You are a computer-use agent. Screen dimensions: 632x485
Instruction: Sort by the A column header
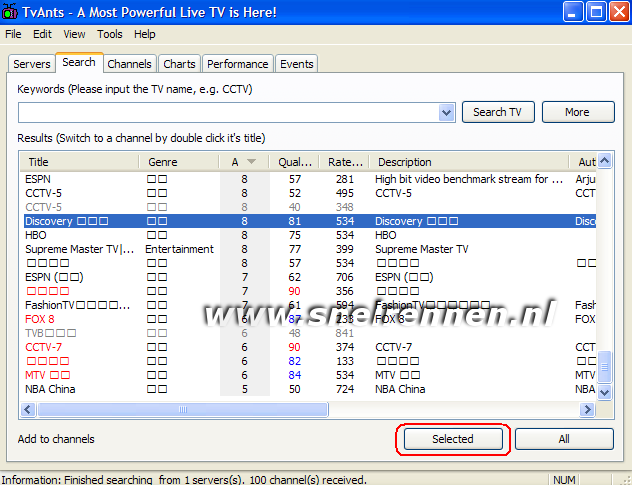pyautogui.click(x=244, y=162)
